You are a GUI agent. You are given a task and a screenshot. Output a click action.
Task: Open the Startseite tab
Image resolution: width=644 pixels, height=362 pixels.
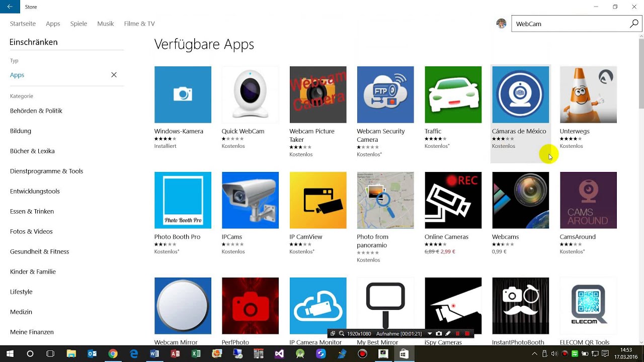(x=23, y=24)
